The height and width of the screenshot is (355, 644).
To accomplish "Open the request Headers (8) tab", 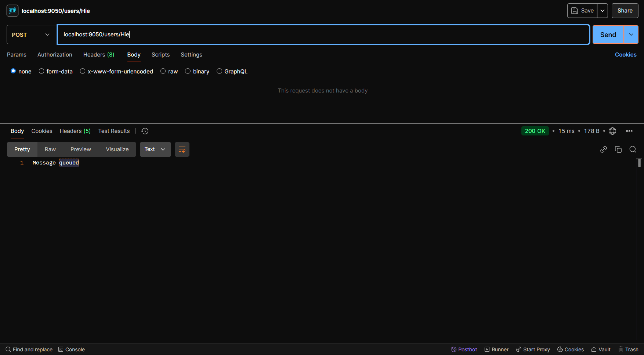I will click(x=99, y=55).
